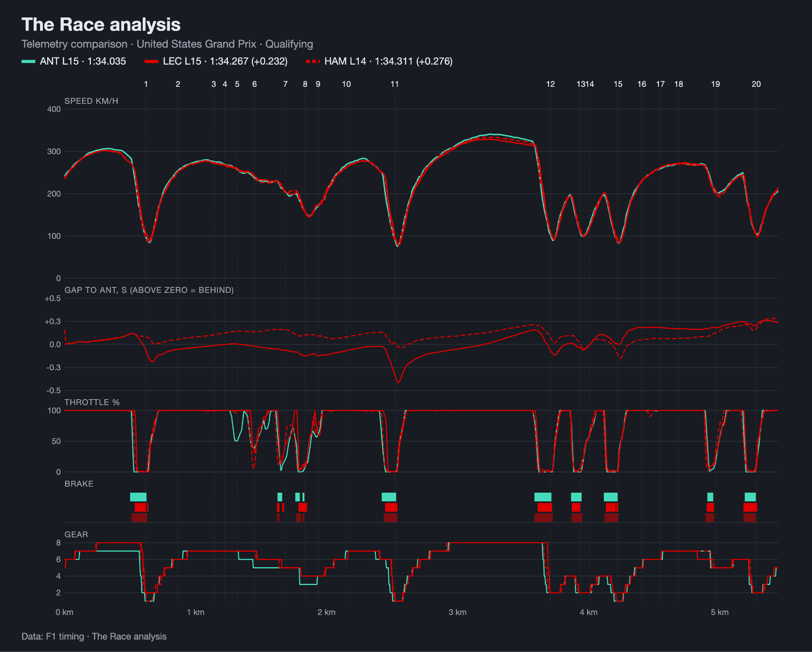The image size is (812, 652).
Task: Click the 'GAP TO ANT, S' panel label
Action: click(149, 290)
